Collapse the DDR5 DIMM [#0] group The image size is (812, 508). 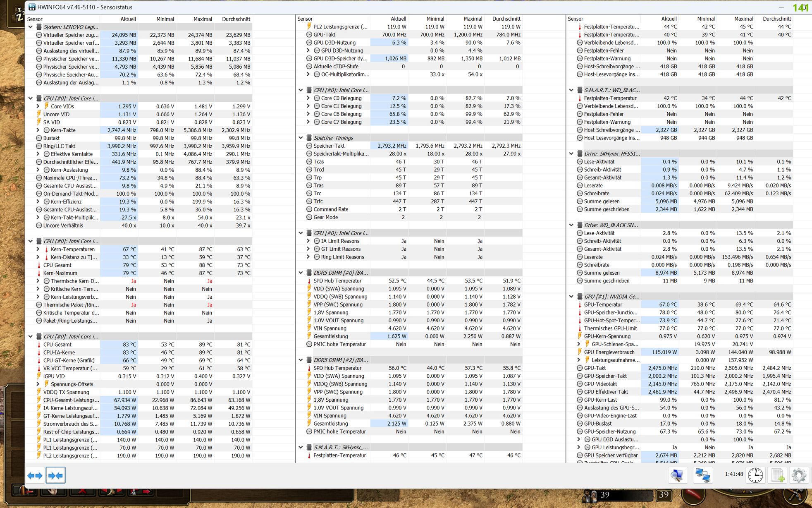pos(301,273)
